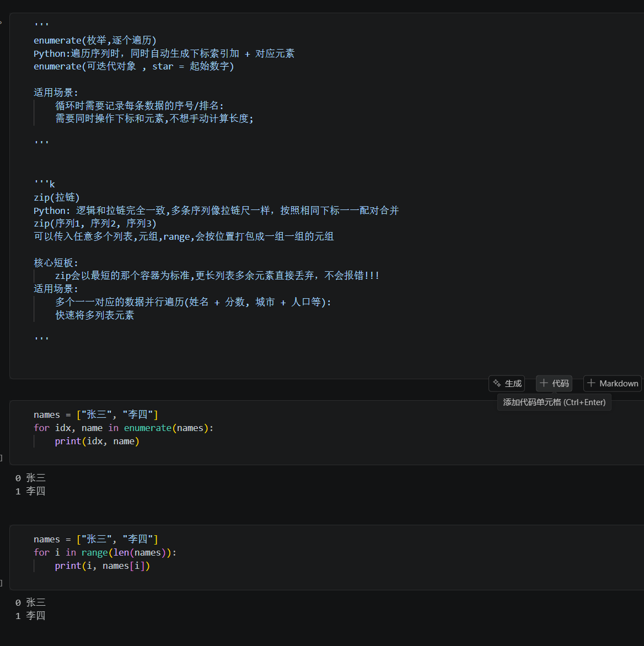This screenshot has width=644, height=646.
Task: Click the zip(拉链) heading in the docstring
Action: (57, 197)
